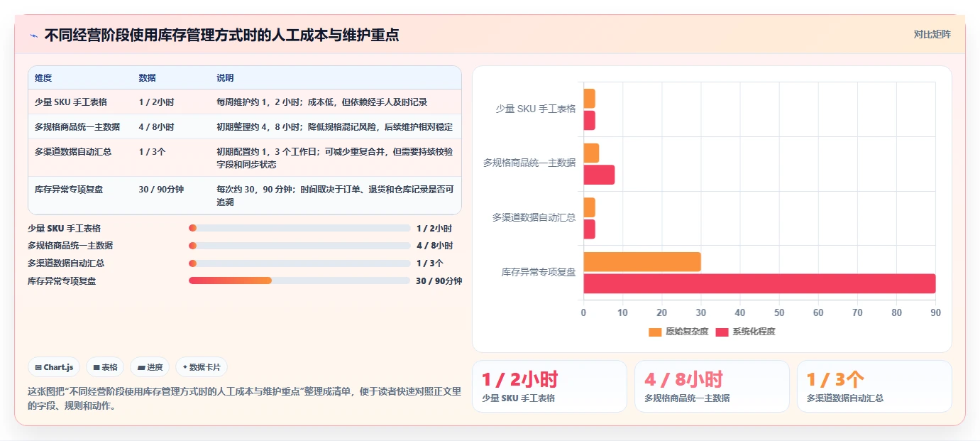Viewport: 980px width, 441px height.
Task: Select the 数据卡片 tag chip
Action: [202, 367]
